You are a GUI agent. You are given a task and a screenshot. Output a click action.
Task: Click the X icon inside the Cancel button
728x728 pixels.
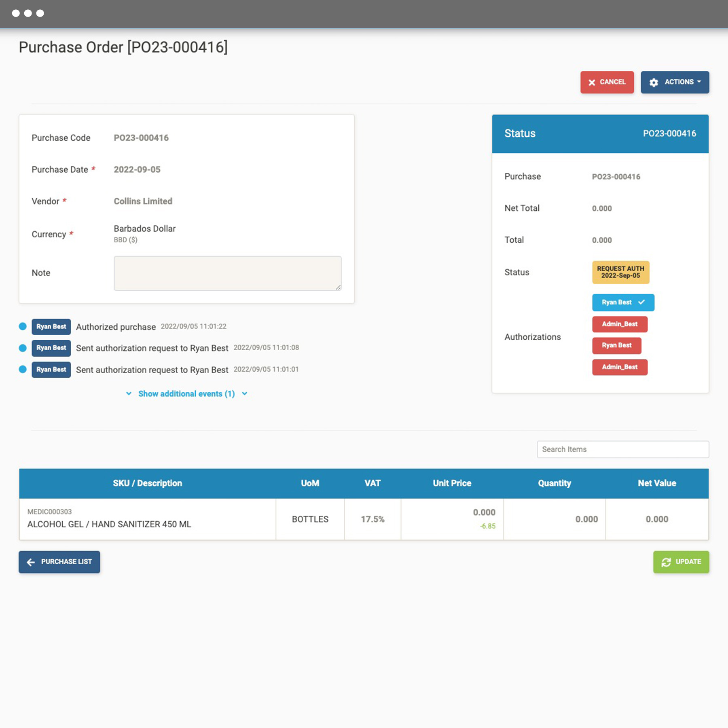coord(592,82)
